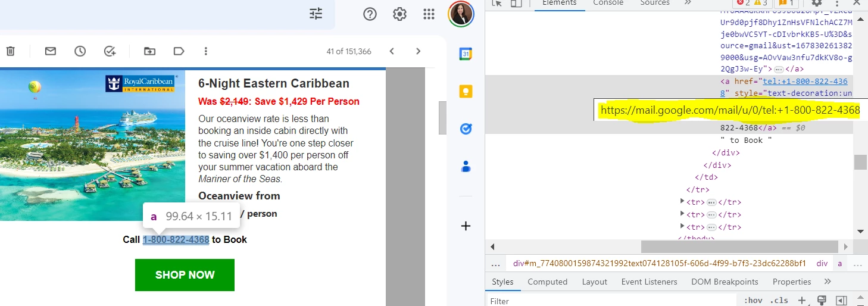Select Styles tab
868x306 pixels.
pyautogui.click(x=503, y=282)
